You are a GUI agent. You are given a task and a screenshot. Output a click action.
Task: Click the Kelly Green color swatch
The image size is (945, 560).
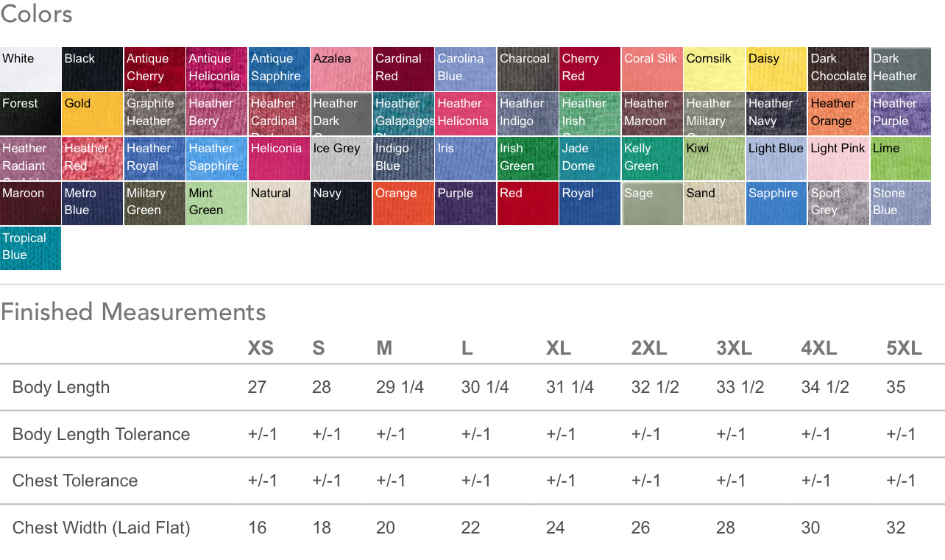pos(651,159)
